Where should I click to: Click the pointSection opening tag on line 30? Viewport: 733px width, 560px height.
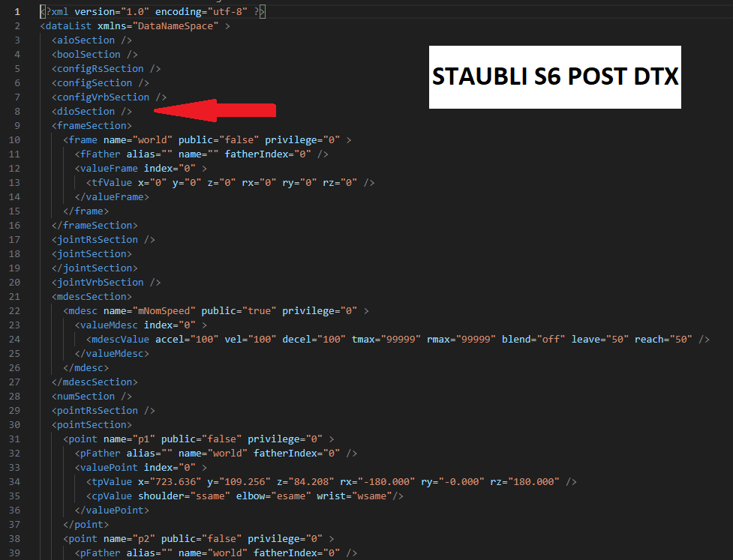click(92, 424)
